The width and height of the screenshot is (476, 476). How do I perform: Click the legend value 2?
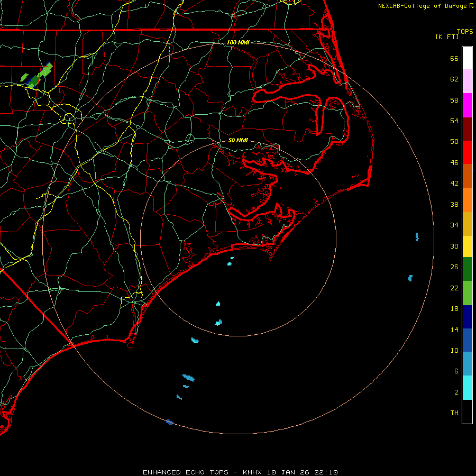click(x=456, y=392)
